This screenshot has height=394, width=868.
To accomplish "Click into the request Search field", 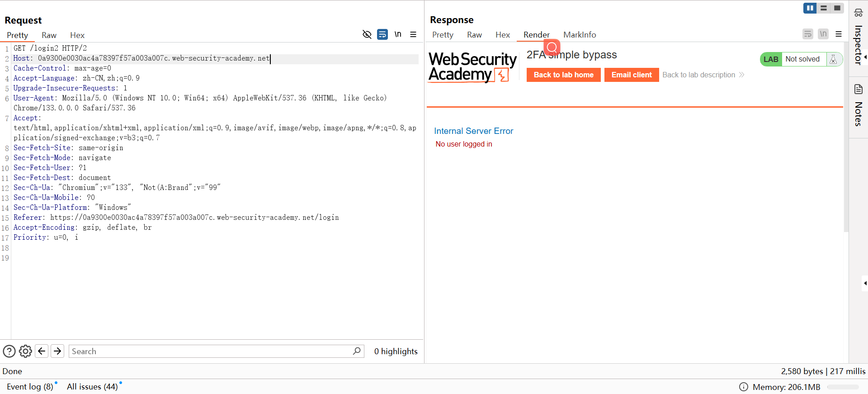I will tap(210, 351).
